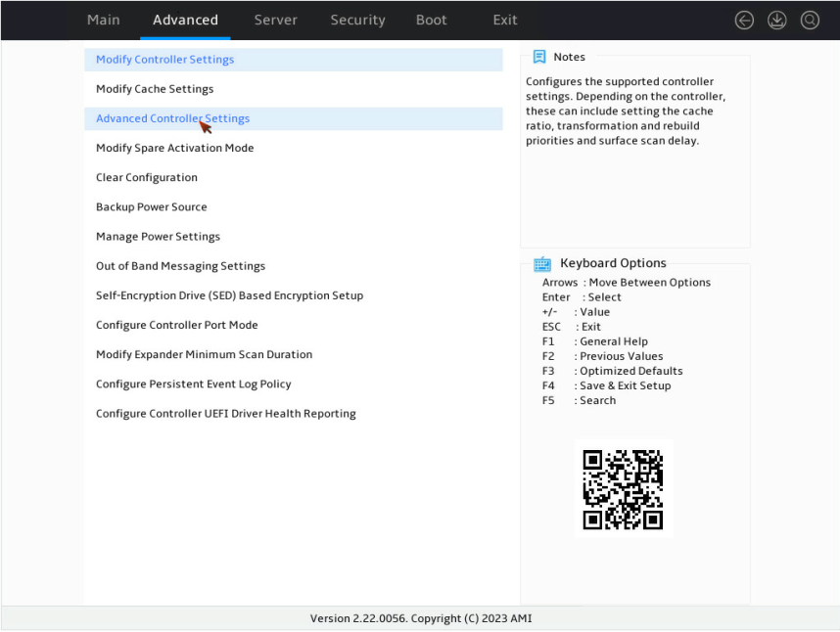Click the back arrow icon

click(x=744, y=21)
